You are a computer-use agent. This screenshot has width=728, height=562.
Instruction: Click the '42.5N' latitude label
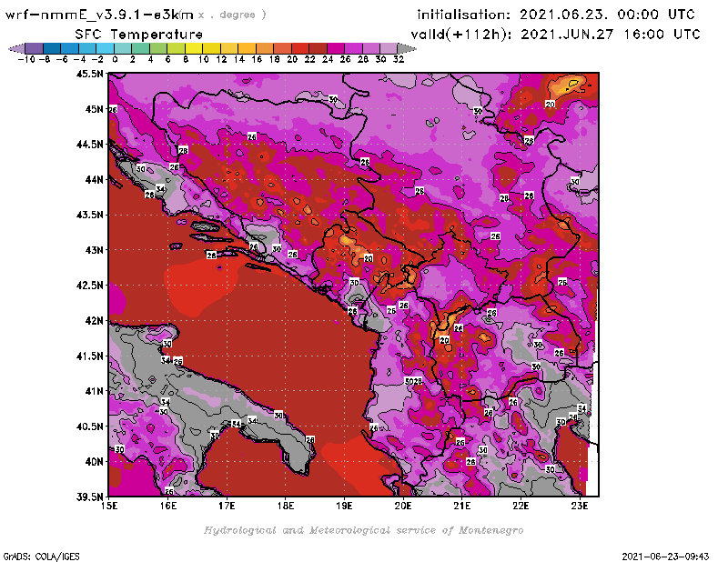pos(89,286)
